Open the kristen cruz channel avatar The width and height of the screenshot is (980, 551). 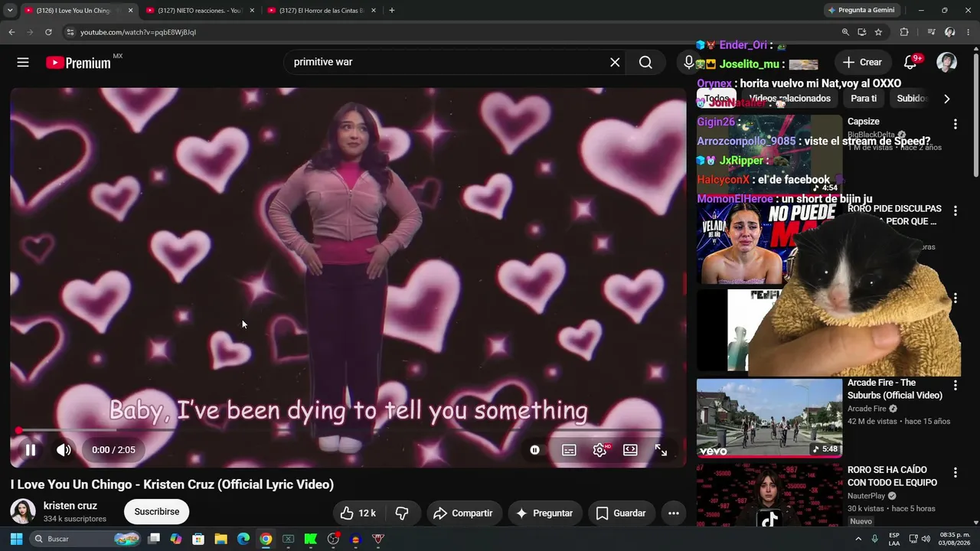(23, 512)
